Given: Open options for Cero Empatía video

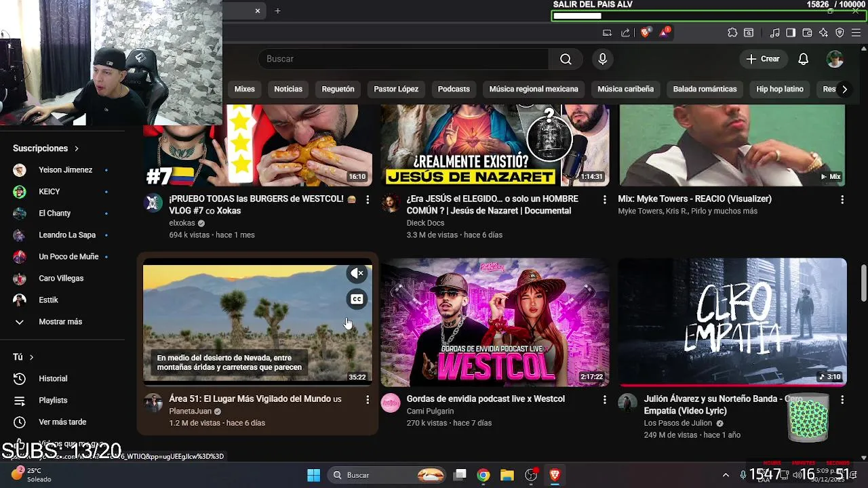Looking at the screenshot, I should click(x=842, y=400).
